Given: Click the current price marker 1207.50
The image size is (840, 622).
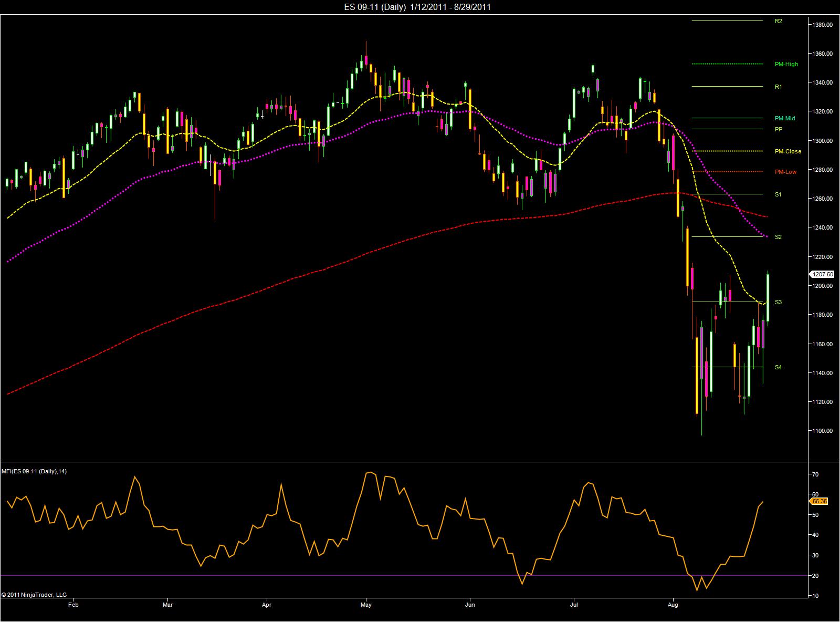Looking at the screenshot, I should coord(822,274).
